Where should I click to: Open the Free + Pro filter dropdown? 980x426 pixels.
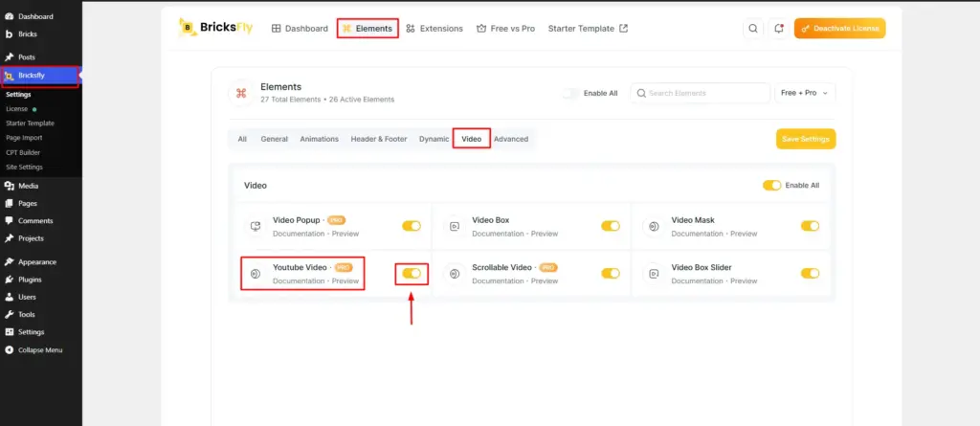coord(805,93)
